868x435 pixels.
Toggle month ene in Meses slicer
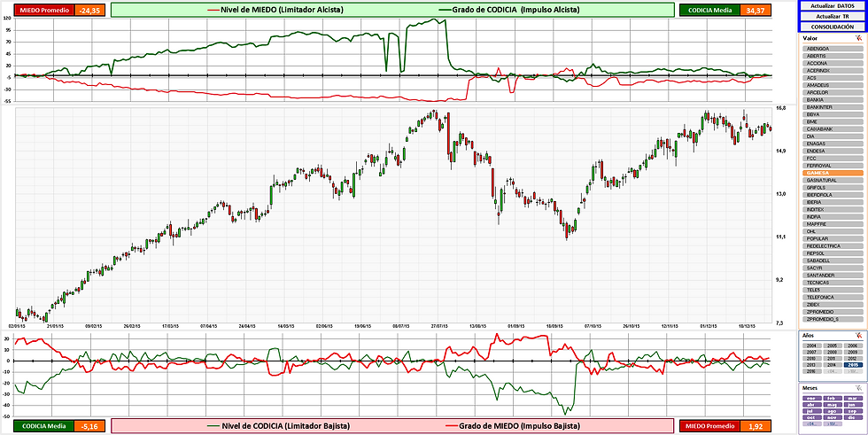[x=812, y=399]
